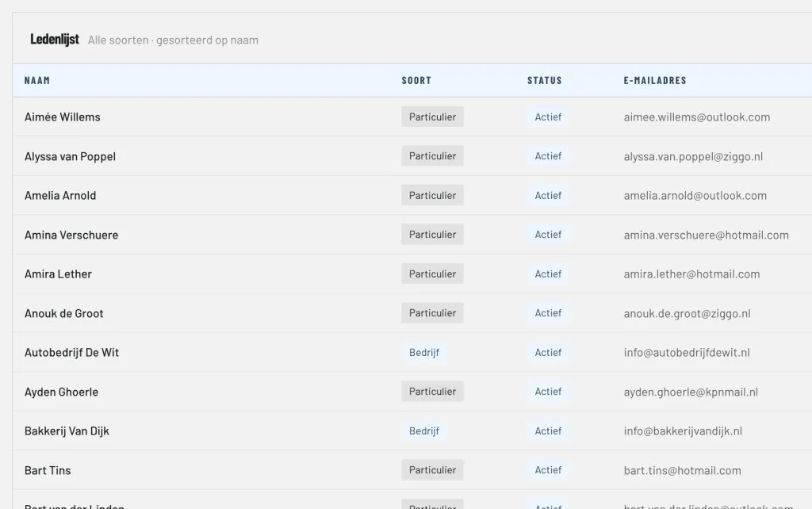Screen dimensions: 812x509
Task: Select the email amelia.arnold@outlook.com
Action: pyautogui.click(x=695, y=196)
